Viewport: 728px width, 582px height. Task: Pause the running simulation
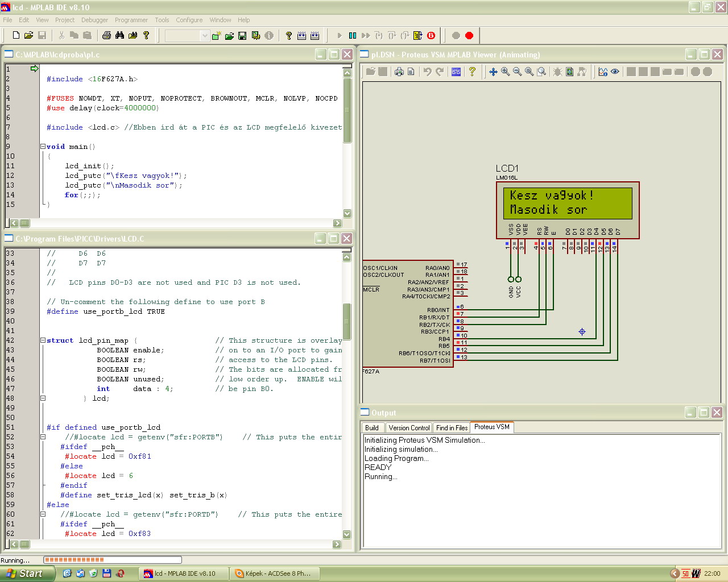353,35
